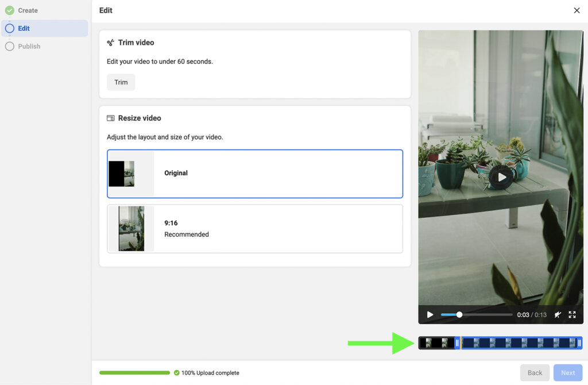Image resolution: width=588 pixels, height=385 pixels.
Task: Click the Back button
Action: [x=535, y=372]
